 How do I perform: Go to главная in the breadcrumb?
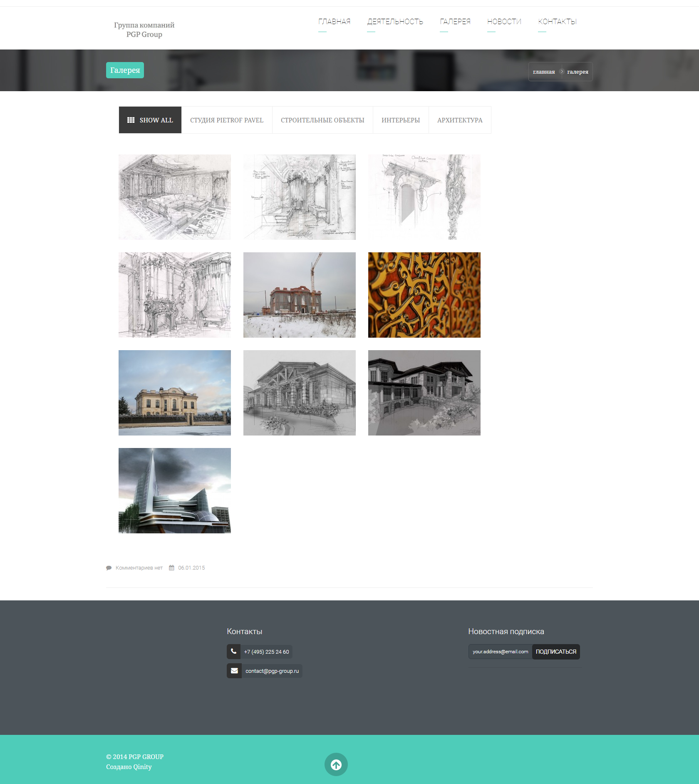click(544, 72)
